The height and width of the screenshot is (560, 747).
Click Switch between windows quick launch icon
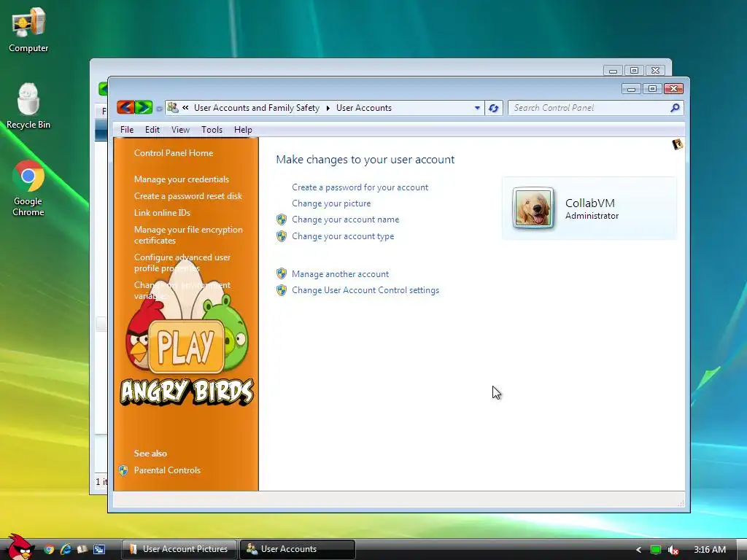point(99,549)
